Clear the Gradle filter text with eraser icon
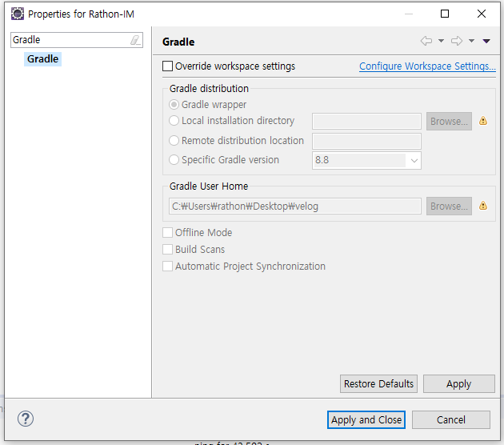504x445 pixels. (x=135, y=40)
